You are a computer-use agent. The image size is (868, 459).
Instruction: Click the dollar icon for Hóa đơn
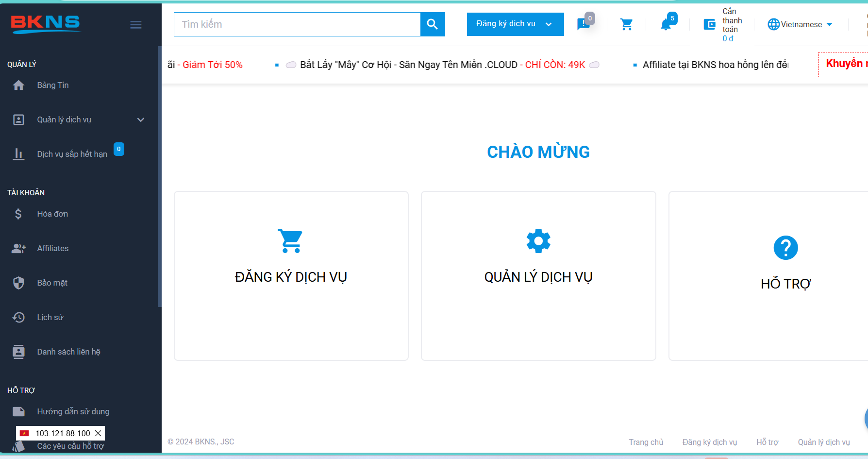(18, 214)
